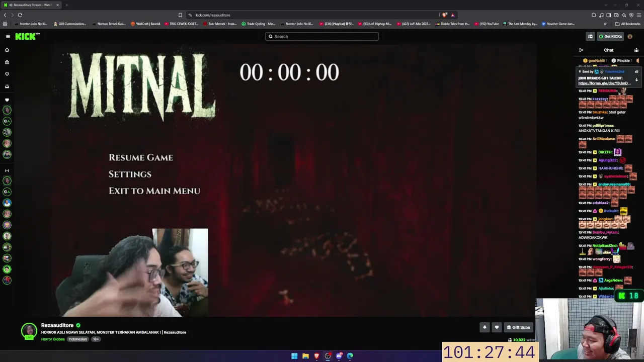Toggle the browser sidebar panel
The width and height of the screenshot is (644, 362).
click(609, 15)
